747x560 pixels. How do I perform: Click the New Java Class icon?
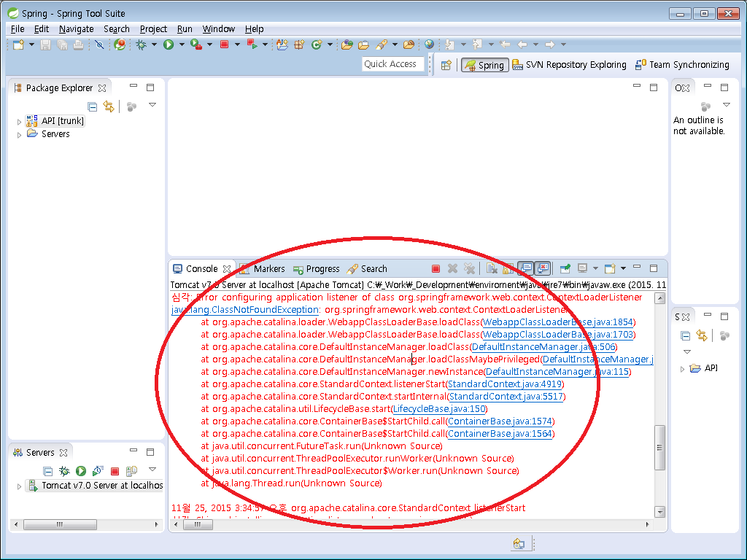317,44
